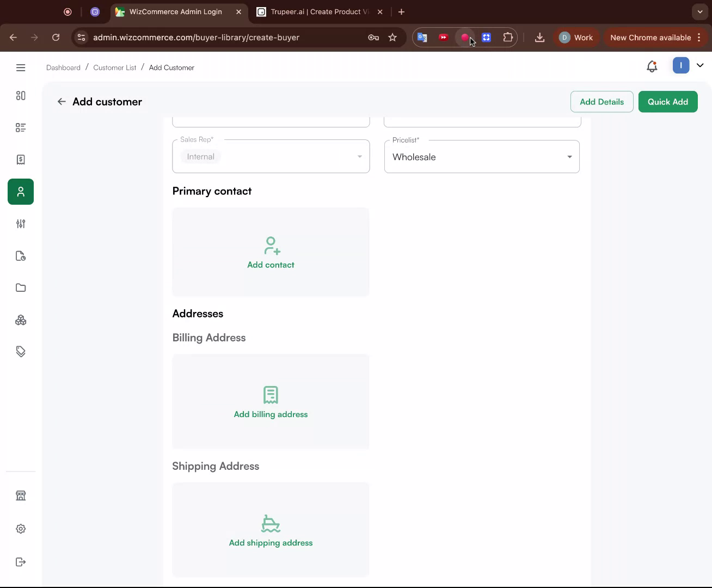Click the address bar URL
The width and height of the screenshot is (712, 588).
(x=196, y=38)
